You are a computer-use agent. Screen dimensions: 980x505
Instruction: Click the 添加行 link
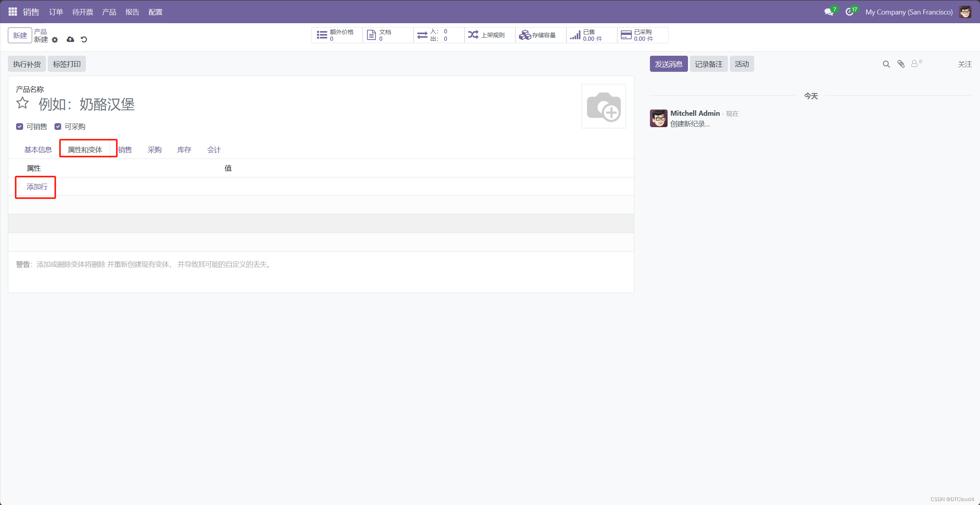(x=37, y=187)
